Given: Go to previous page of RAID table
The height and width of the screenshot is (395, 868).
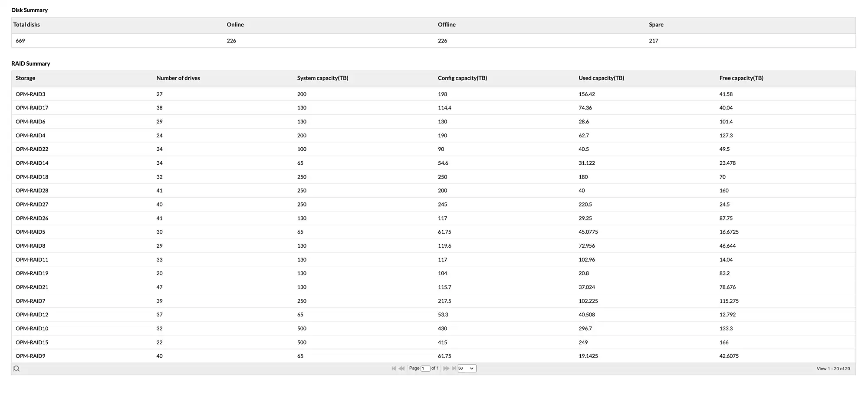Looking at the screenshot, I should [x=401, y=368].
